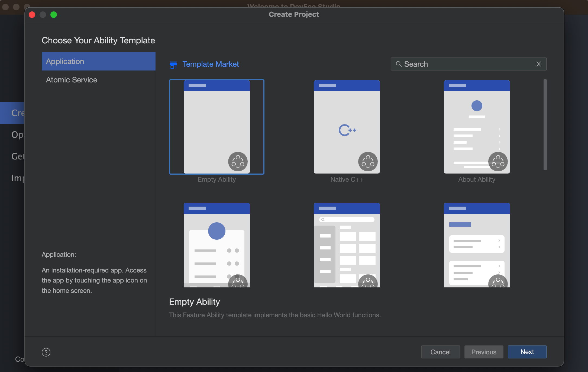Click the HarmonyOS badge on About Ability
This screenshot has width=588, height=372.
[498, 162]
